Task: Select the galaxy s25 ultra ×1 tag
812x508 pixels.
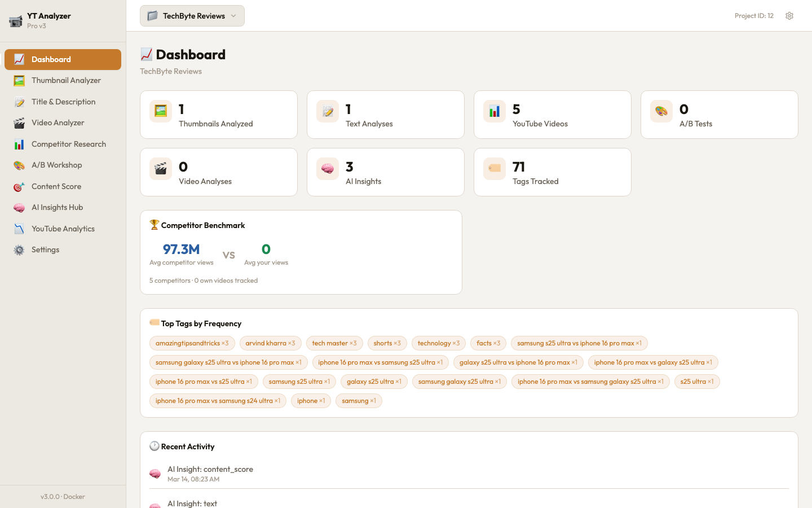Action: 374,382
